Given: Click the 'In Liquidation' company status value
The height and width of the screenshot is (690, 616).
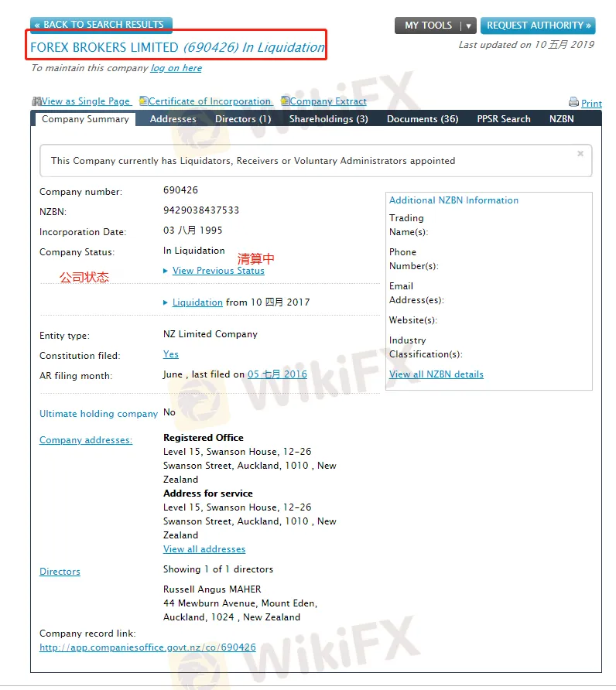Looking at the screenshot, I should (x=194, y=251).
